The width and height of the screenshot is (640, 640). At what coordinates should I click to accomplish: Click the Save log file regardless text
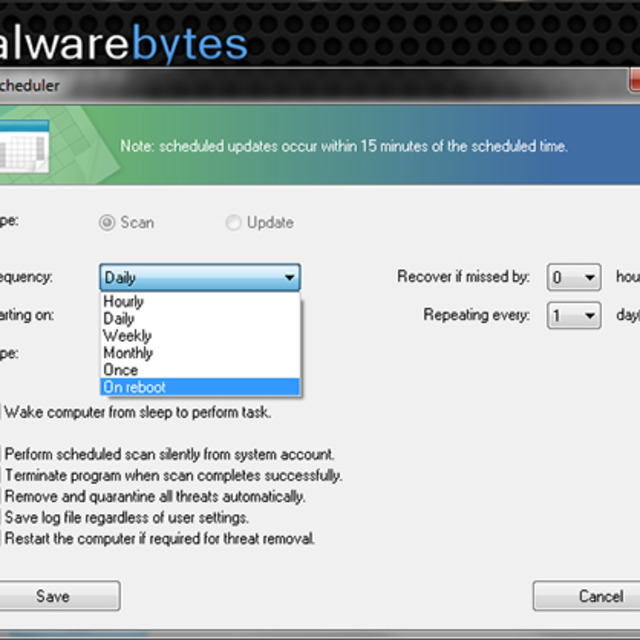tap(126, 518)
